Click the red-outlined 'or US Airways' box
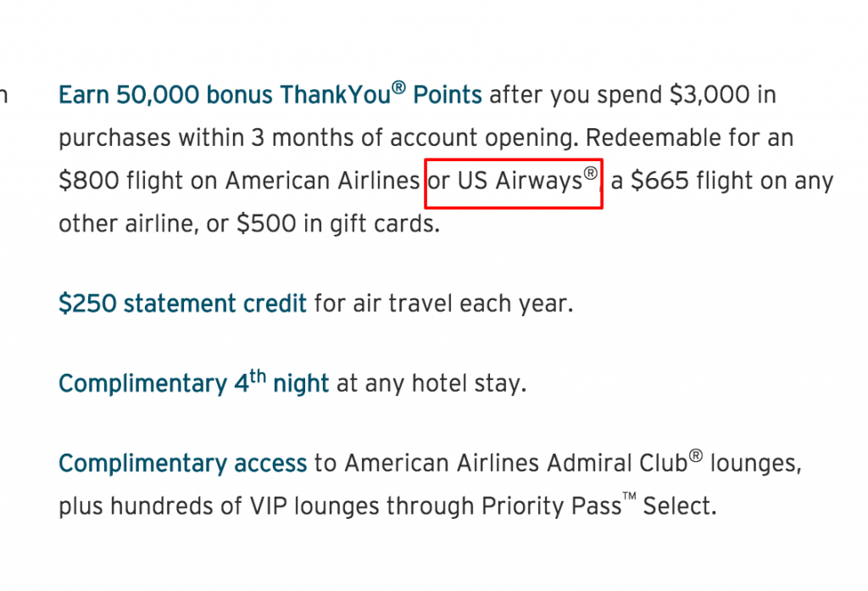 tap(513, 183)
